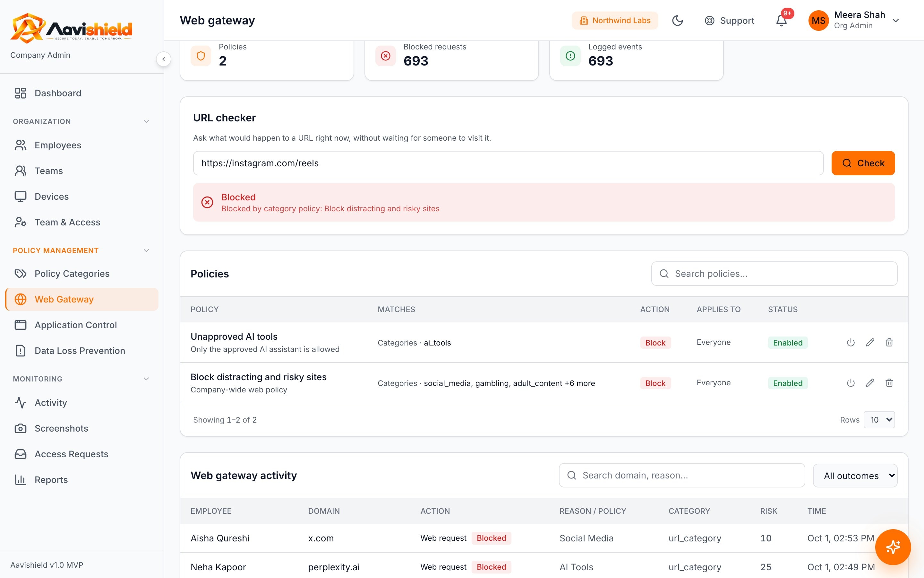Click the floating AI assistant sparkle button
This screenshot has height=578, width=924.
[x=893, y=547]
